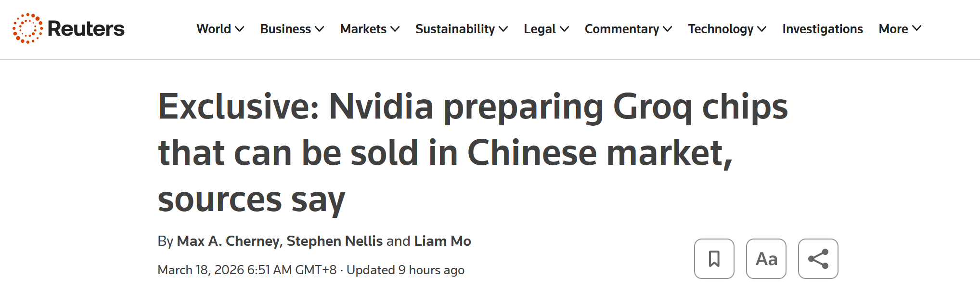Expand the Commentary dropdown chevron
The height and width of the screenshot is (293, 980).
[x=667, y=29]
